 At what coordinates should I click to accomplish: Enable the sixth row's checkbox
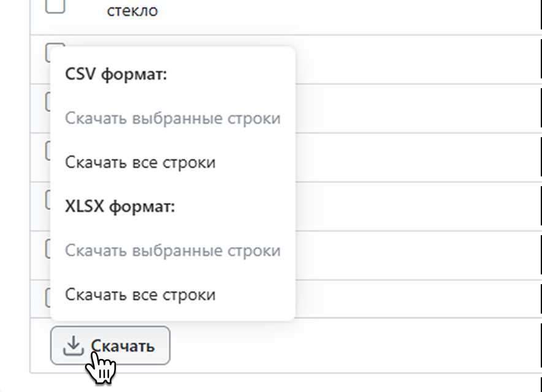click(x=48, y=249)
